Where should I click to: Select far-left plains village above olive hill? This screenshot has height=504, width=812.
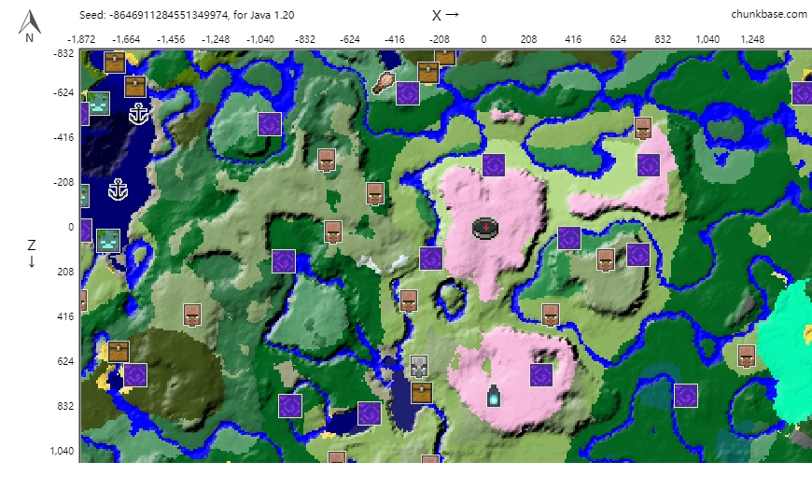(192, 315)
